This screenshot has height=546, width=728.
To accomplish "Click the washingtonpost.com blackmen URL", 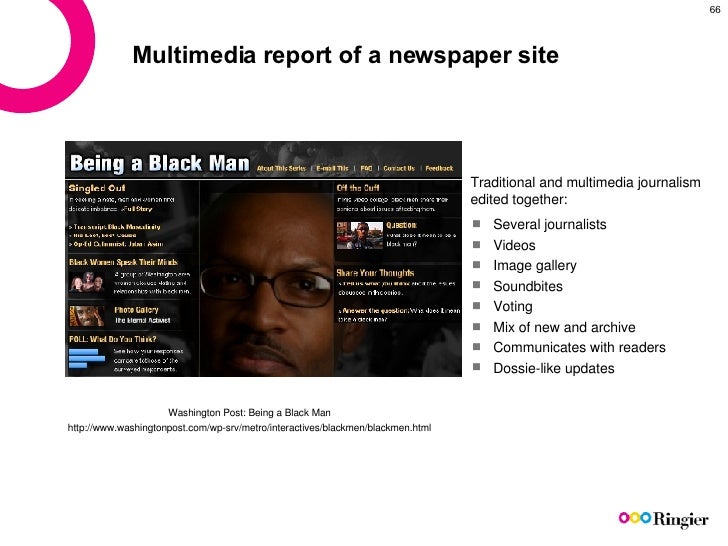I will point(249,428).
